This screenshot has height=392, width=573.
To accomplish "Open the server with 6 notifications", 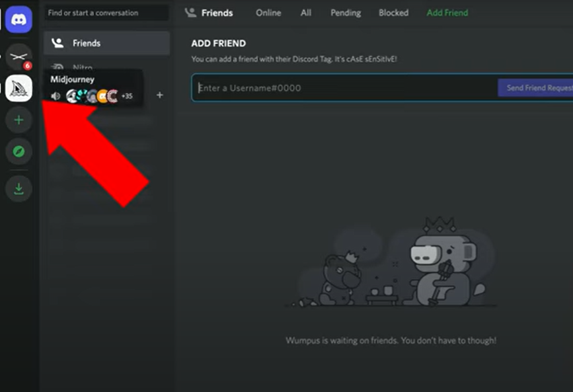I will (19, 56).
